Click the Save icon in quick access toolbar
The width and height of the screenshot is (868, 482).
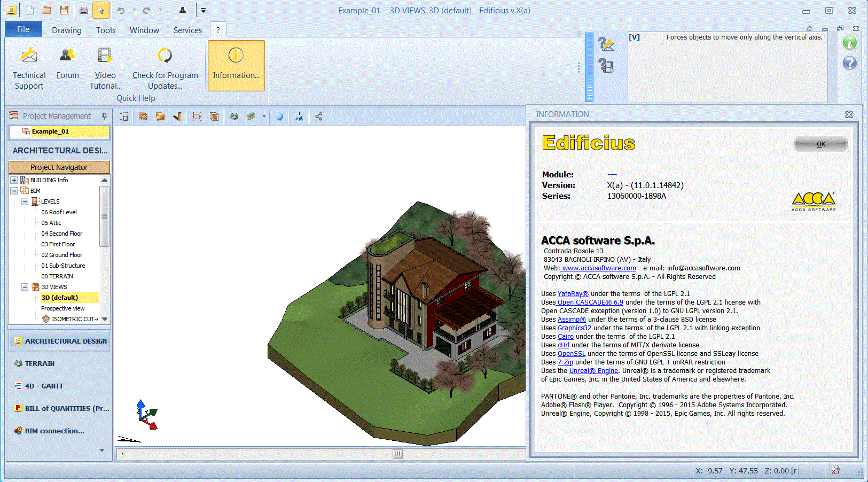pos(64,10)
